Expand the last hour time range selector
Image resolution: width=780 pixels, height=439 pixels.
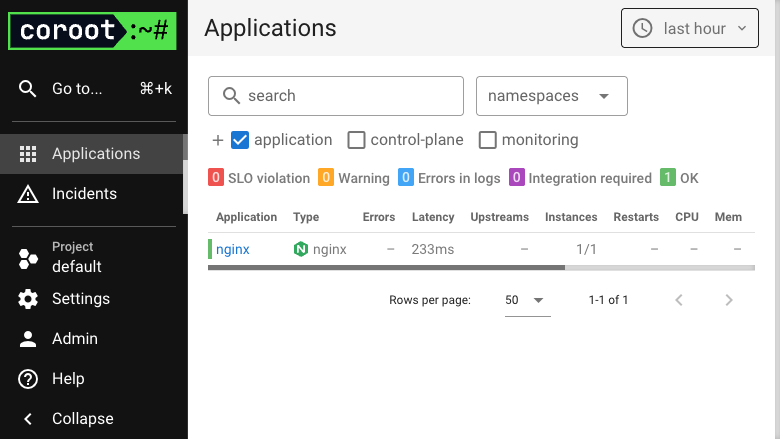(689, 28)
